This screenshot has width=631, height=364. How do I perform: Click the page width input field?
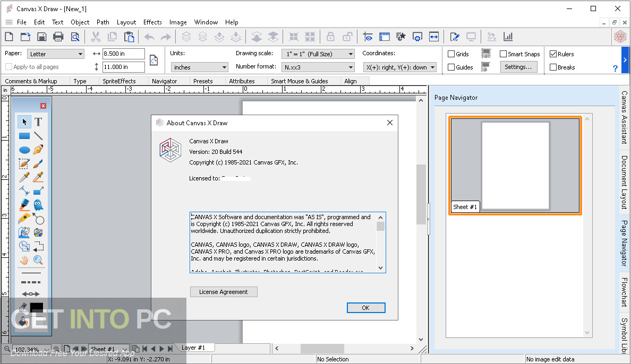coord(123,54)
